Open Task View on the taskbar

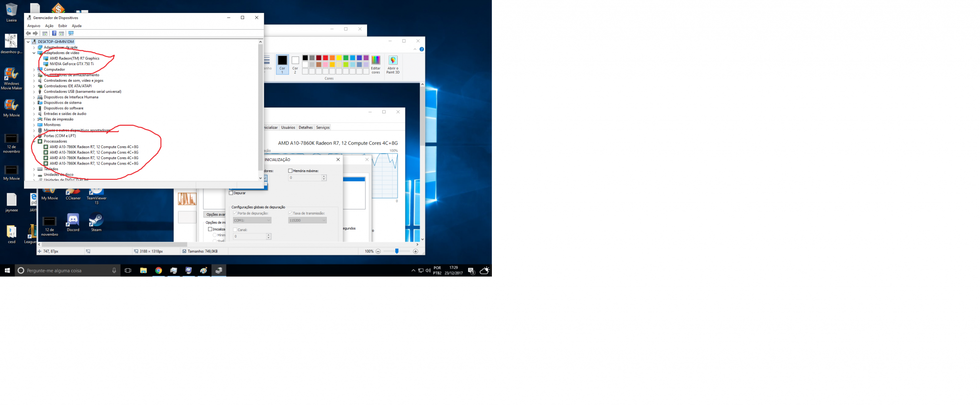128,270
